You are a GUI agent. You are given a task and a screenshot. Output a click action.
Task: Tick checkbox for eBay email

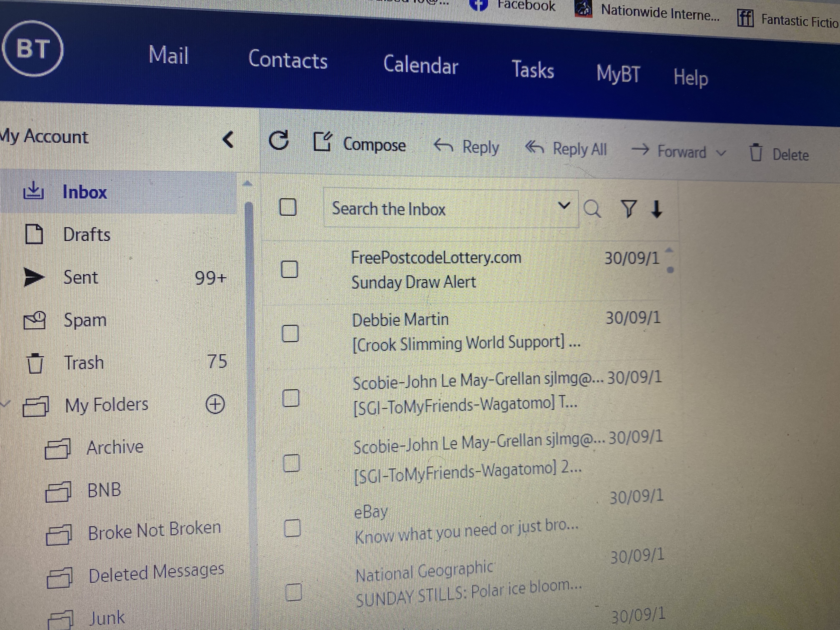click(x=292, y=528)
